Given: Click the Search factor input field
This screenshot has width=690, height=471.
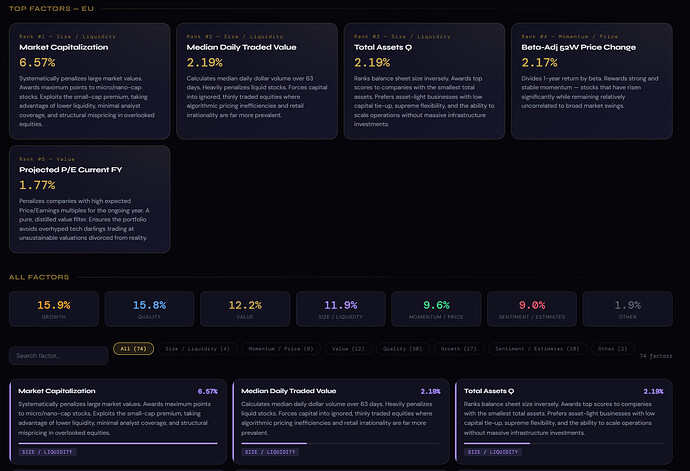Looking at the screenshot, I should pos(58,356).
